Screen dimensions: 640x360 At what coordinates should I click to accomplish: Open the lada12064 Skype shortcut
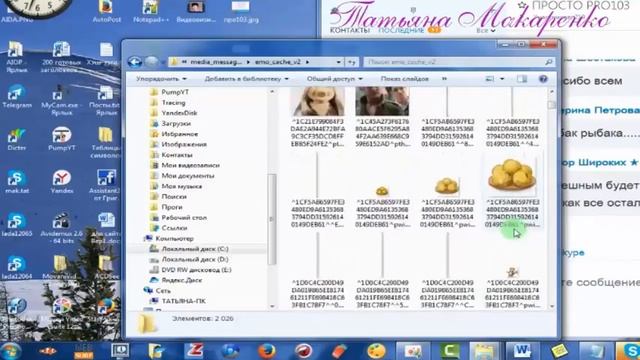tap(17, 267)
